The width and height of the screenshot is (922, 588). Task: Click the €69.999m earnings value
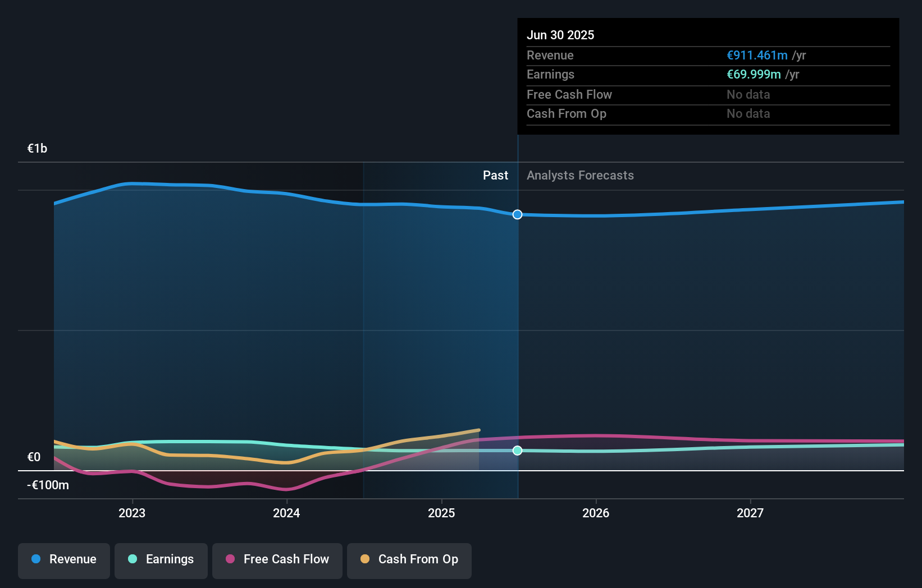[752, 75]
